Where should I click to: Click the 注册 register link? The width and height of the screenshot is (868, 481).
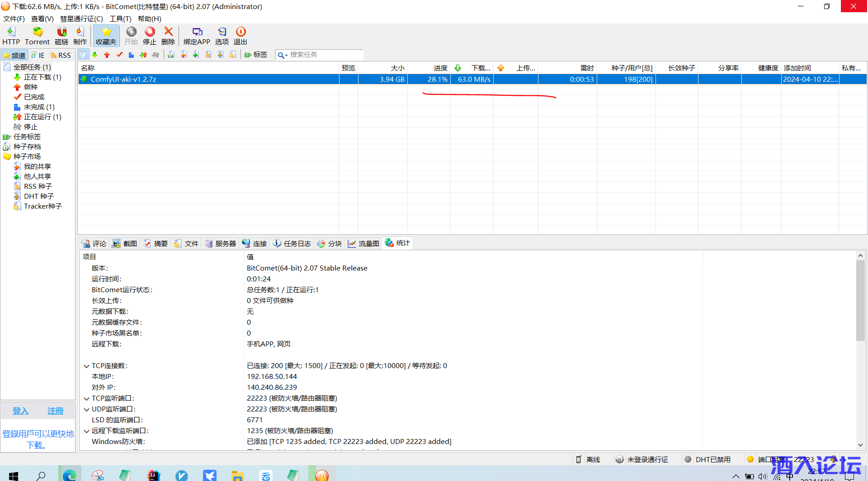[55, 411]
